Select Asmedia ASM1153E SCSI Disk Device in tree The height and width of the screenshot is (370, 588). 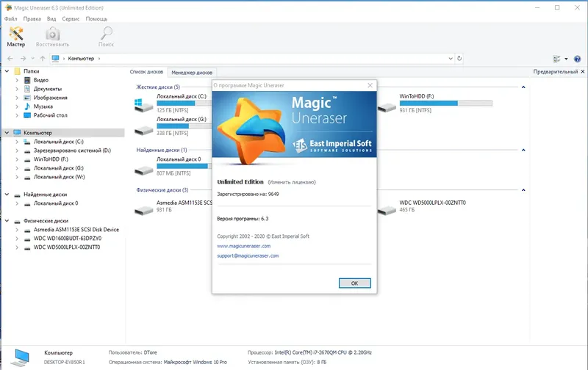76,230
